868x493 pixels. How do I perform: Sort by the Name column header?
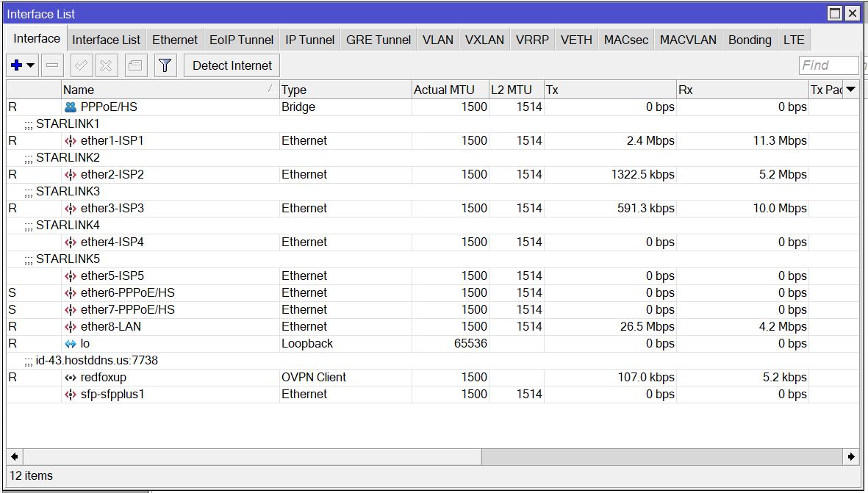[x=169, y=90]
